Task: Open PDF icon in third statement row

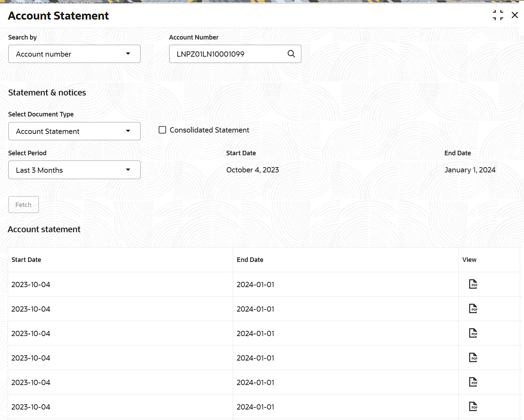Action: [473, 333]
